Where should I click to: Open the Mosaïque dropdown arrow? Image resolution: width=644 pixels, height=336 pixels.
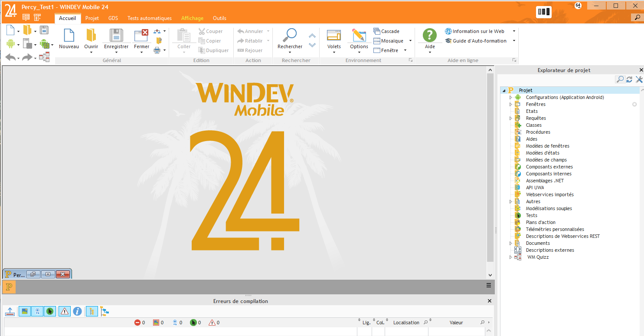click(410, 41)
